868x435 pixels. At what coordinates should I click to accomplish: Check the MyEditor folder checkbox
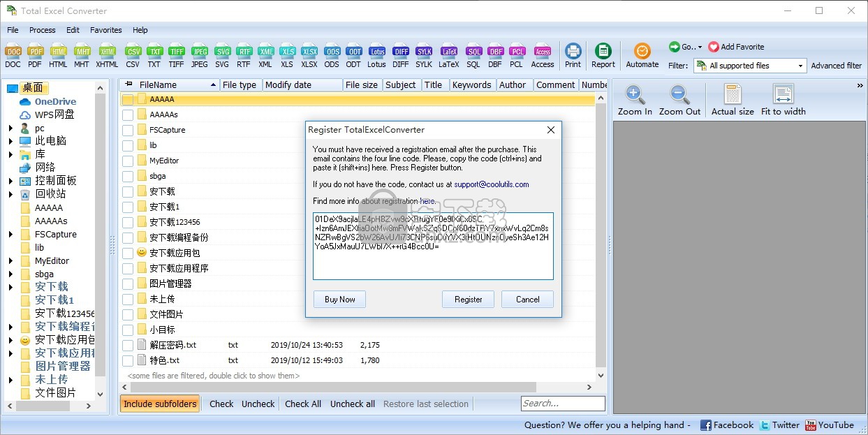pos(127,161)
